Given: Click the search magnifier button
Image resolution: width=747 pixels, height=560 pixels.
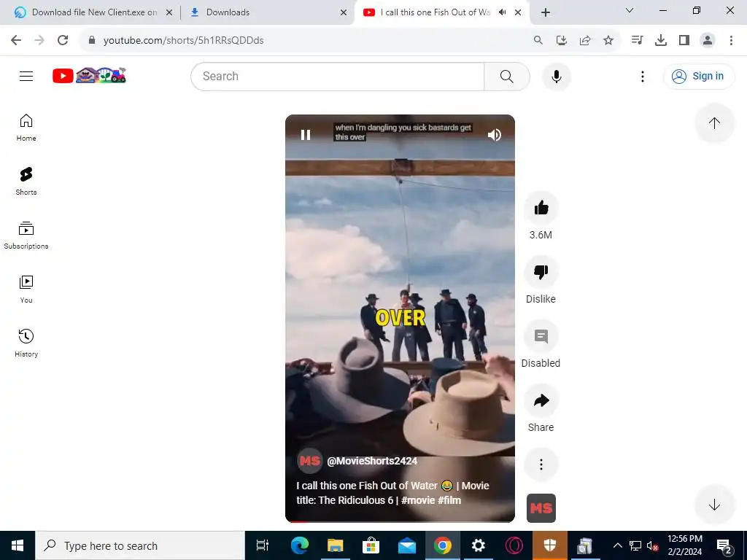Looking at the screenshot, I should click(507, 76).
